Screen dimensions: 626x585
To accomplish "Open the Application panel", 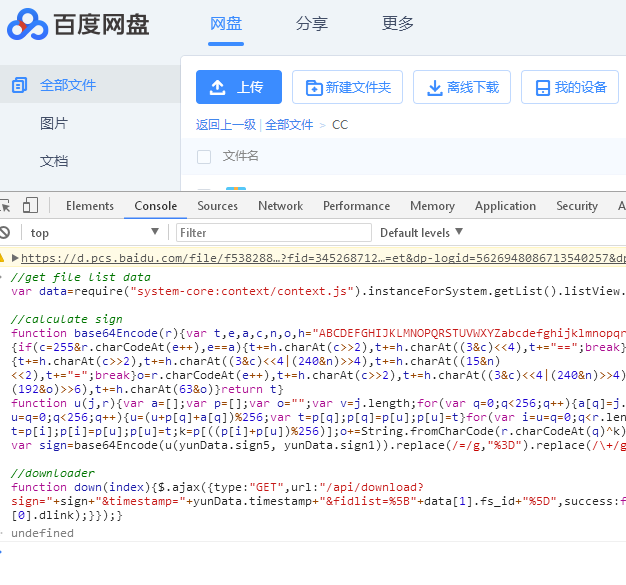I will pyautogui.click(x=505, y=206).
